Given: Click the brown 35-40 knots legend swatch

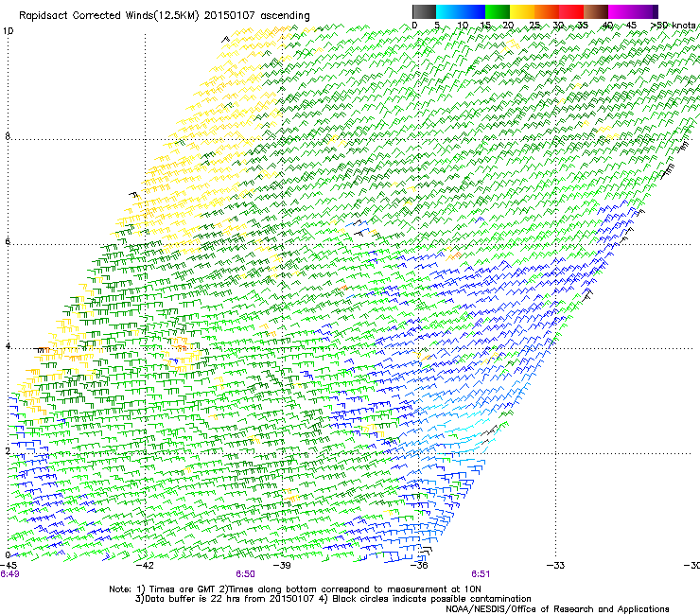Looking at the screenshot, I should tap(596, 11).
